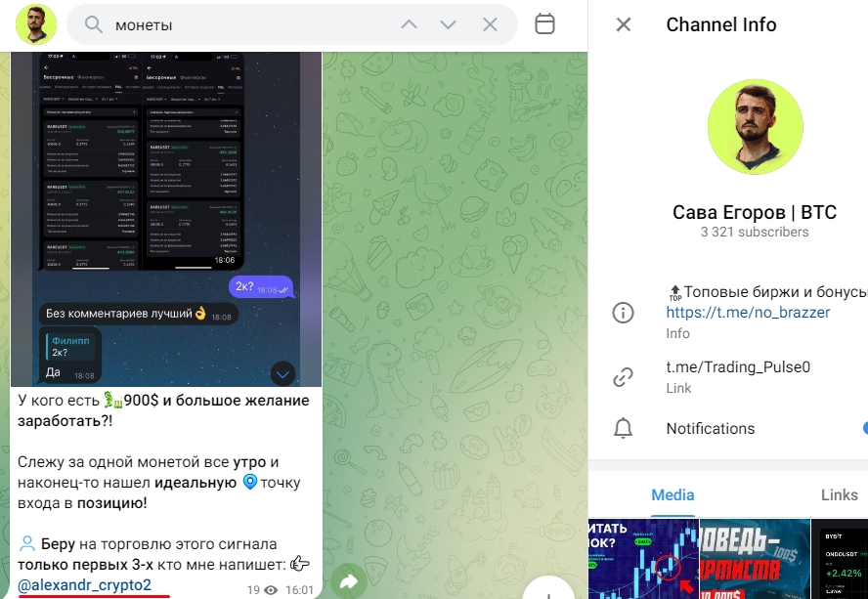Open calendar date search icon
Viewport: 868px width, 599px height.
(544, 23)
